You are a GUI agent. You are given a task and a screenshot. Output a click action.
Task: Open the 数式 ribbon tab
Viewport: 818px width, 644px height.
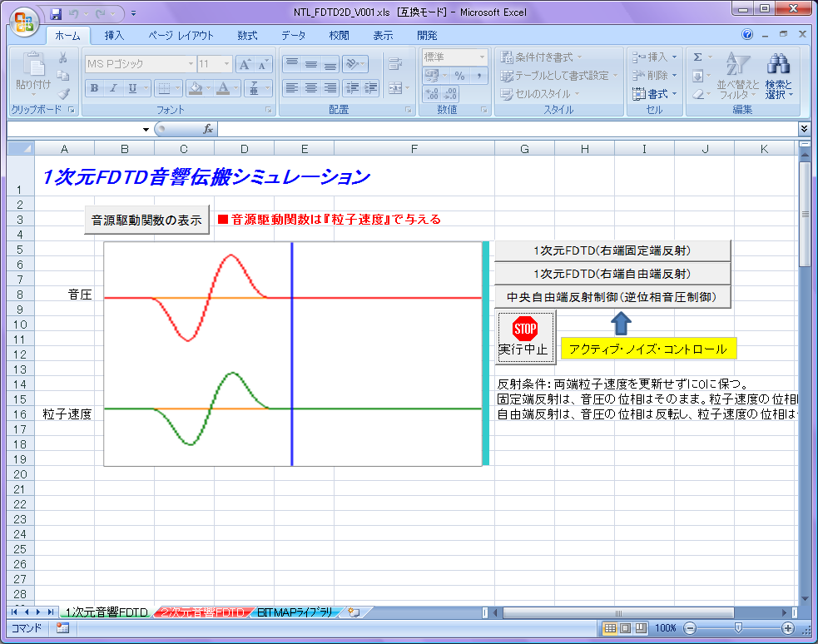click(x=248, y=36)
